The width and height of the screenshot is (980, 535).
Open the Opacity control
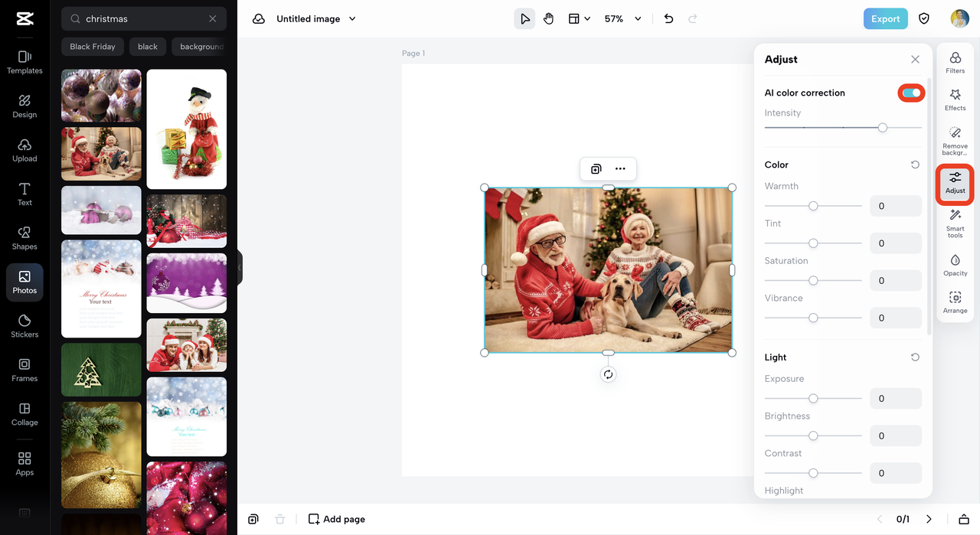coord(955,266)
